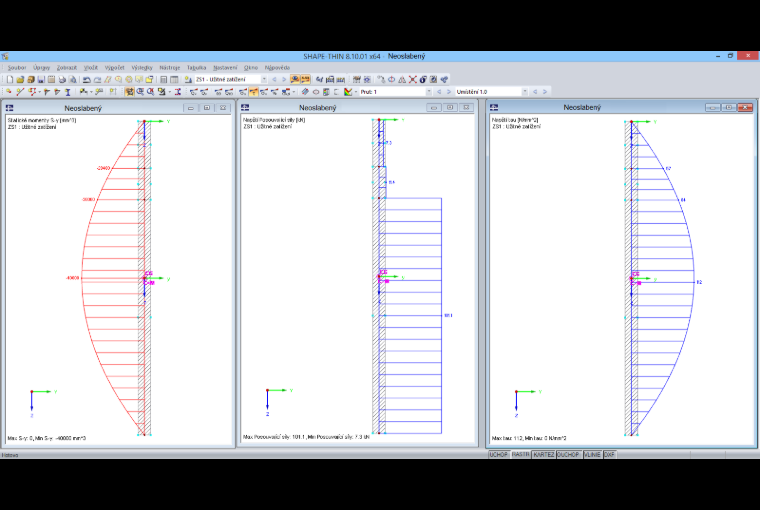Screen dimensions: 760x510
Task: Open the Nástroje menu
Action: [170, 67]
